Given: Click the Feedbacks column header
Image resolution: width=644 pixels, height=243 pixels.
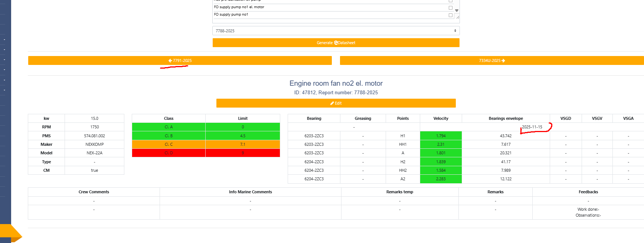Looking at the screenshot, I should (588, 192).
